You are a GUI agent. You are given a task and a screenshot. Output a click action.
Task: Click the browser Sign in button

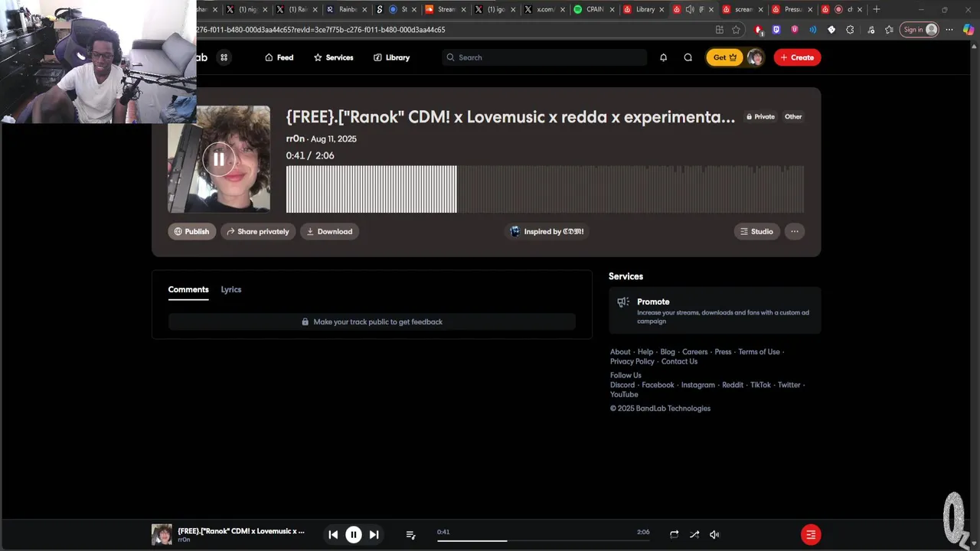(x=920, y=30)
